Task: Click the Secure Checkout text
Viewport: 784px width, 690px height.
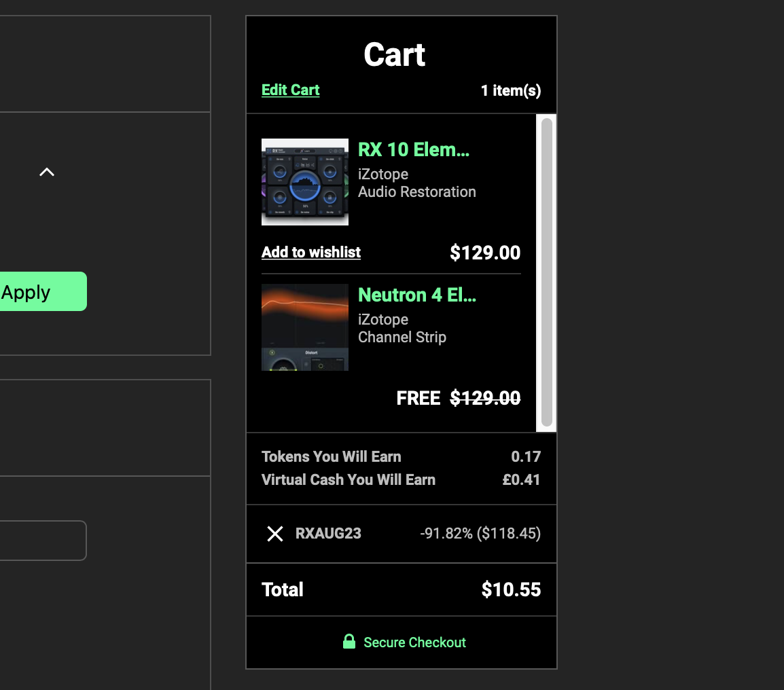Action: [x=414, y=642]
